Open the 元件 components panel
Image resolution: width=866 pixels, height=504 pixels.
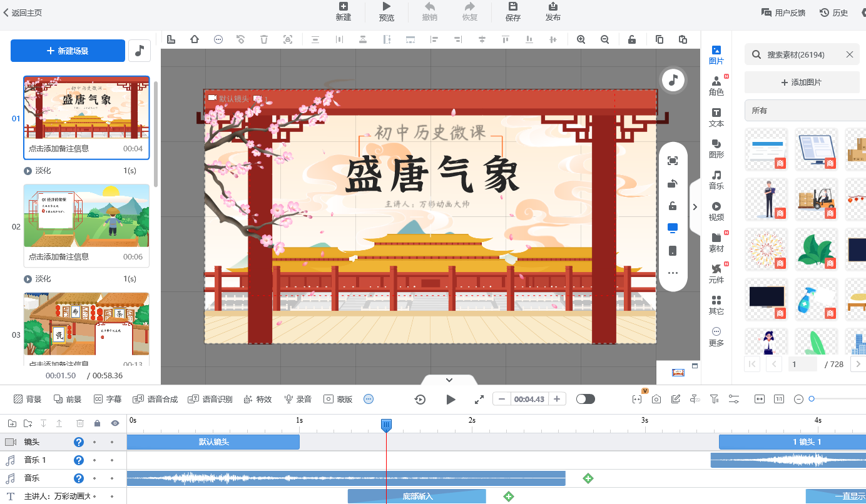[x=716, y=274]
